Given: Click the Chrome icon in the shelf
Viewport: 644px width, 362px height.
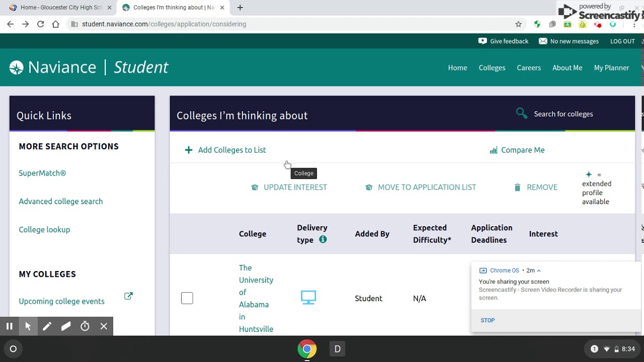Looking at the screenshot, I should pos(307,349).
